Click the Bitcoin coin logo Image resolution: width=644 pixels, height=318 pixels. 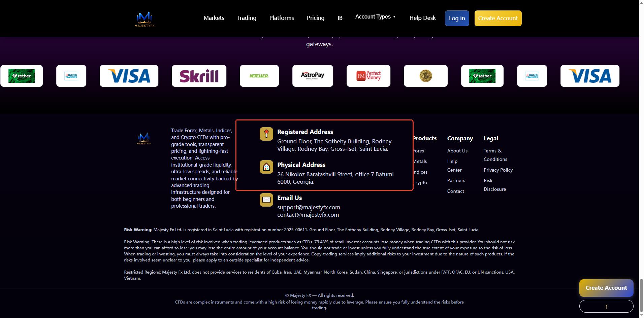pyautogui.click(x=426, y=76)
